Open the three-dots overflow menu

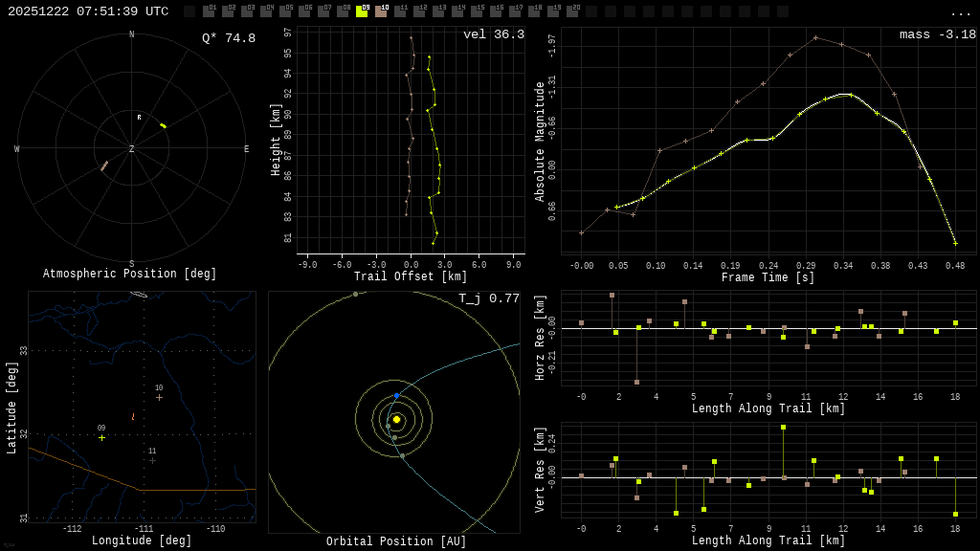click(960, 12)
